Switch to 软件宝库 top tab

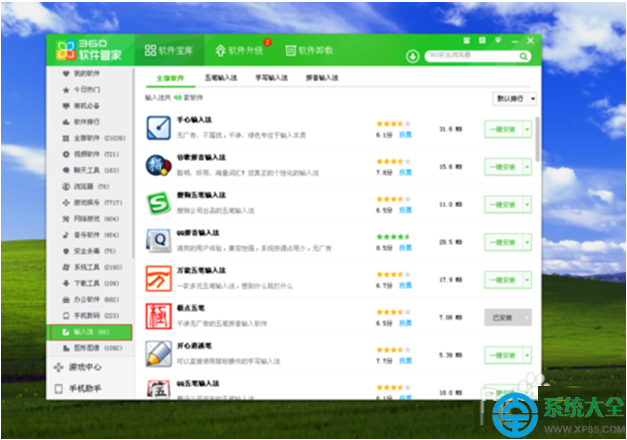(169, 50)
